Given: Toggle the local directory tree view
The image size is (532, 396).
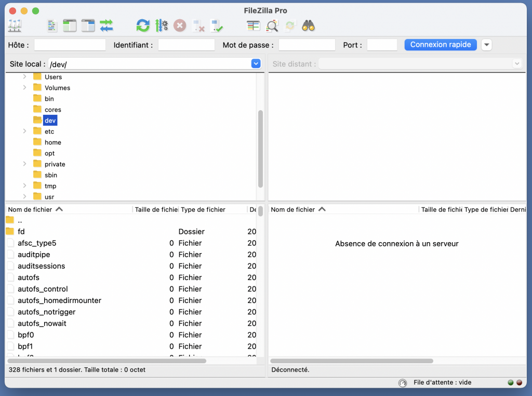Looking at the screenshot, I should [x=70, y=25].
